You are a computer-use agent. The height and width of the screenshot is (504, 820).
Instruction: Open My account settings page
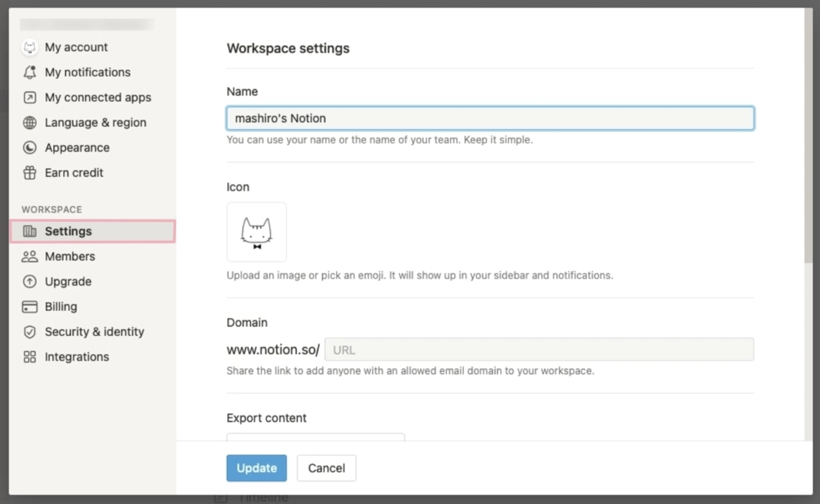76,47
